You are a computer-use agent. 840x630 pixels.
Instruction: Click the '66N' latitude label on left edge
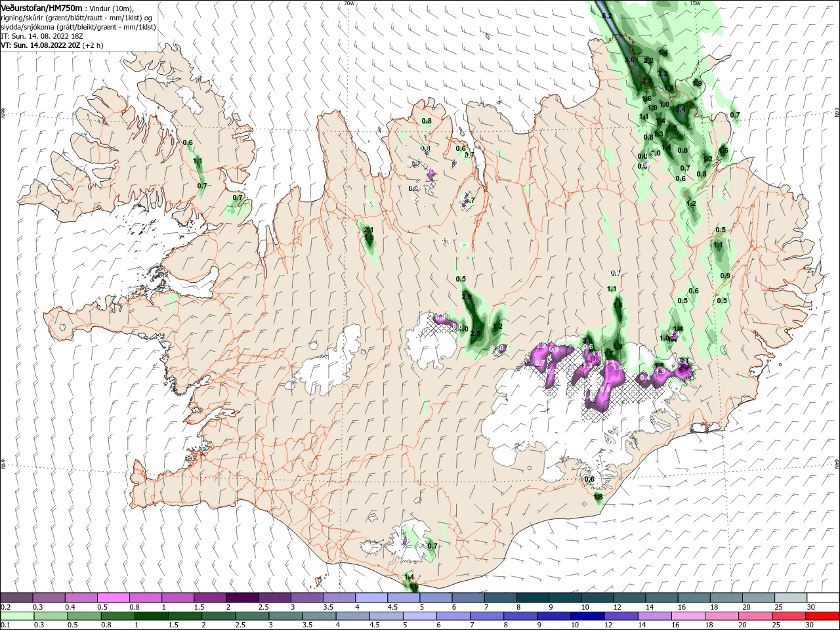click(x=3, y=114)
